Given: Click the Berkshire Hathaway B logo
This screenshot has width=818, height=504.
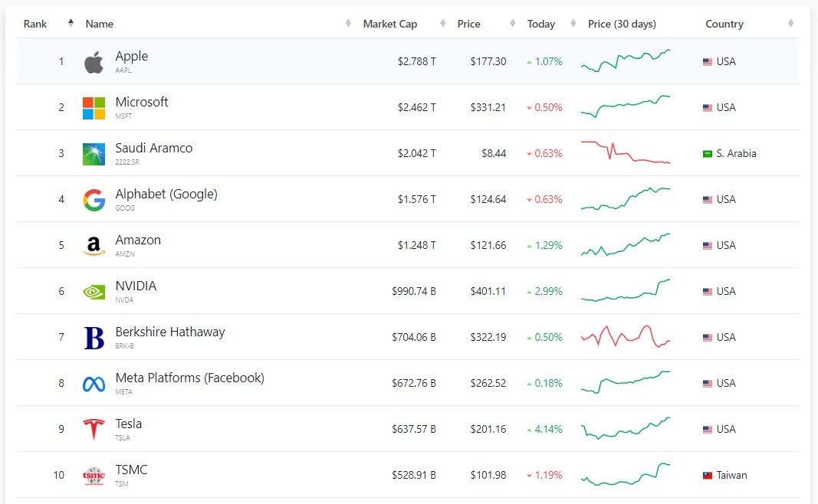Looking at the screenshot, I should point(94,338).
